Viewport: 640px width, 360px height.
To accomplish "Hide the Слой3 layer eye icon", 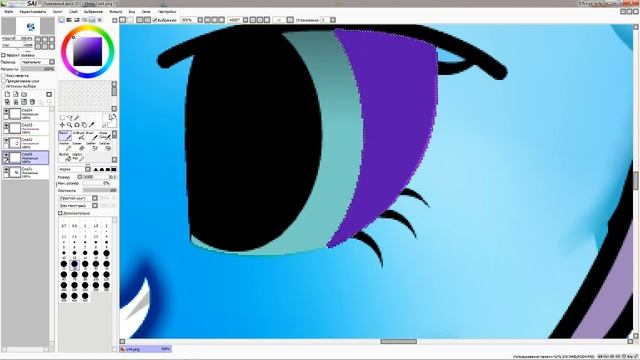I will (6, 126).
